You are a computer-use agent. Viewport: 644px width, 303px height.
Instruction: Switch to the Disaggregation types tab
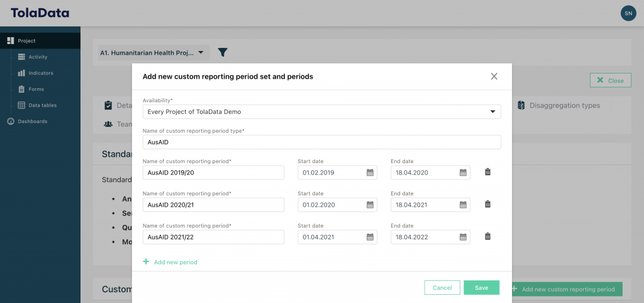coord(558,105)
